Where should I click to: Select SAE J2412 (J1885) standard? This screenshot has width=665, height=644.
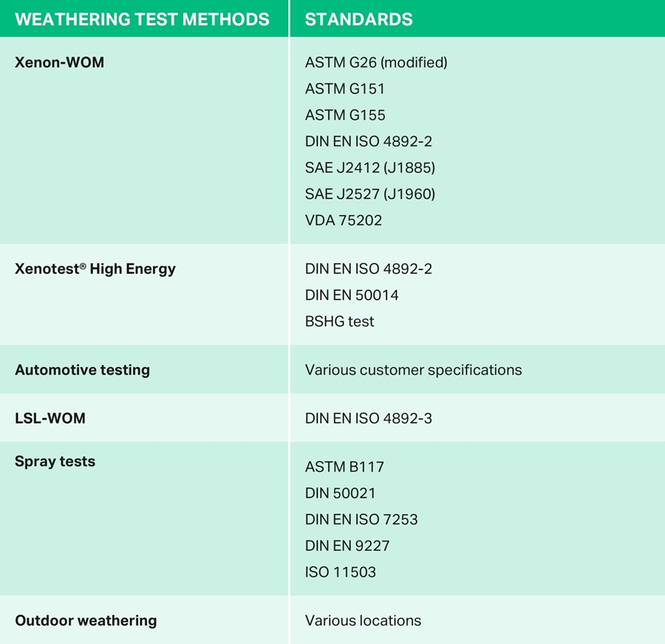[x=370, y=168]
